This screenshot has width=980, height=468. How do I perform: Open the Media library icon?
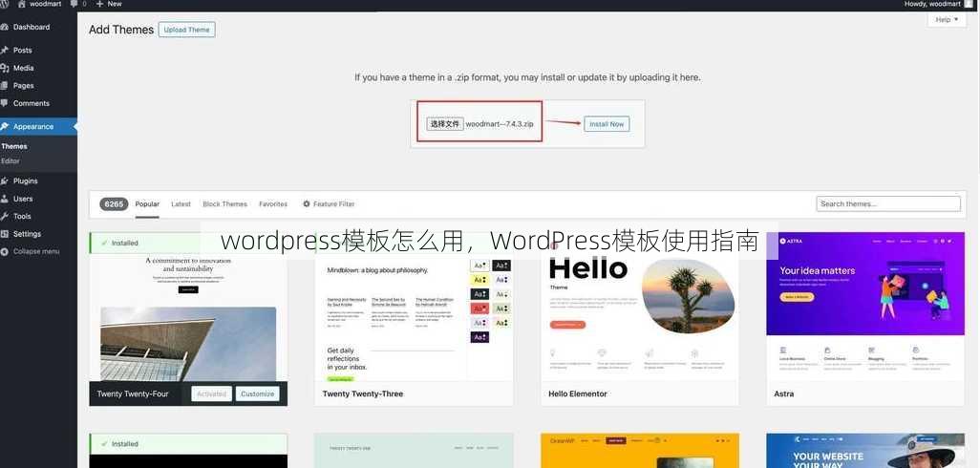point(5,68)
